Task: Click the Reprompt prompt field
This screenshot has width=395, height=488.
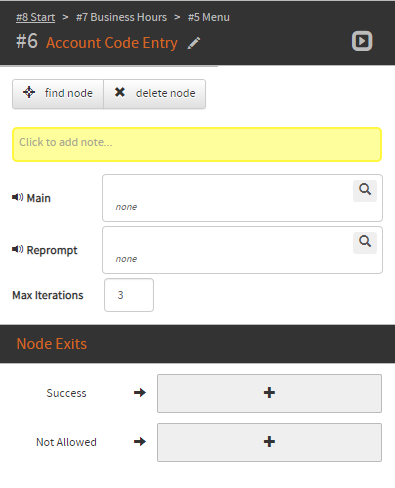Action: [242, 250]
